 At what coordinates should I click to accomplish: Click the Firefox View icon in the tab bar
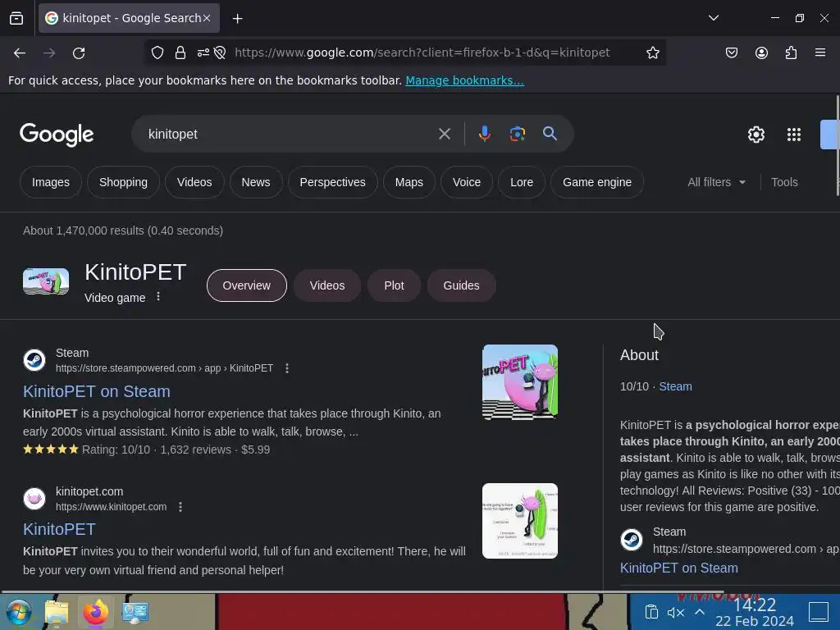click(16, 18)
